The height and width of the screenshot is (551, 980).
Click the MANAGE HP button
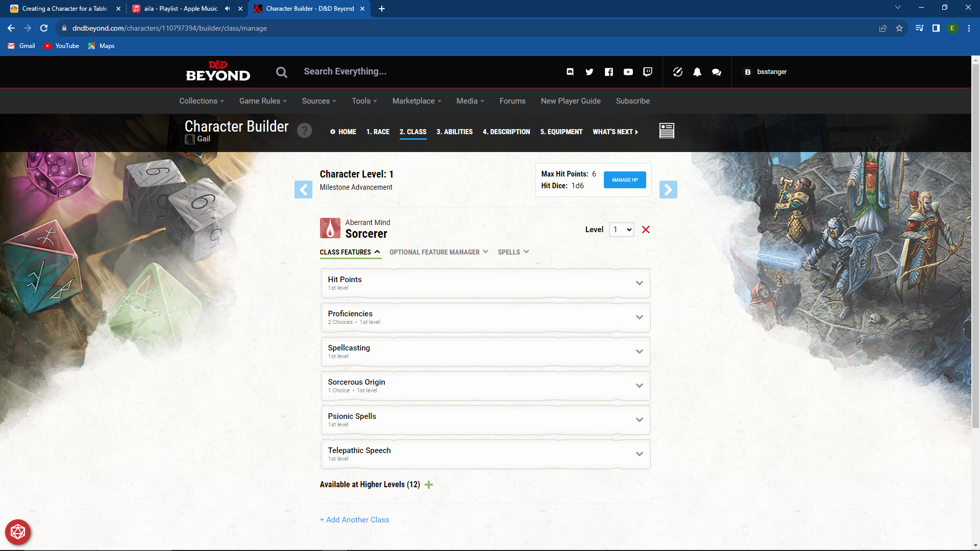point(625,180)
